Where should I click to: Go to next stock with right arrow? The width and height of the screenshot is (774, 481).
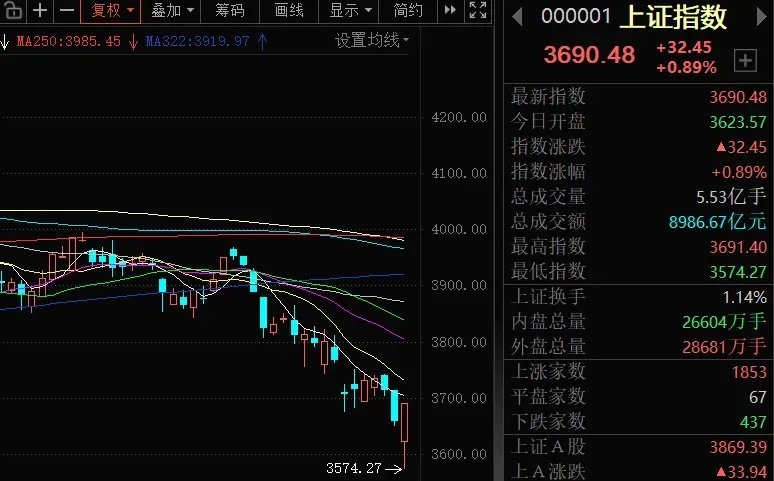(x=761, y=16)
